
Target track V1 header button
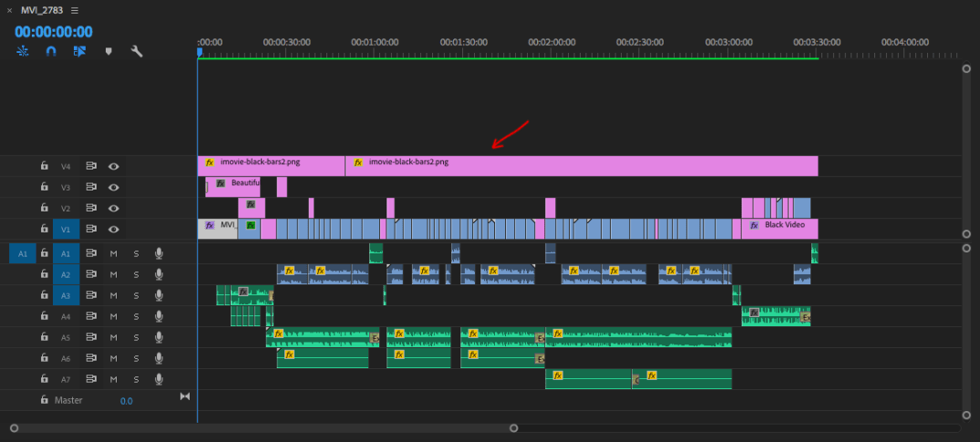point(65,230)
